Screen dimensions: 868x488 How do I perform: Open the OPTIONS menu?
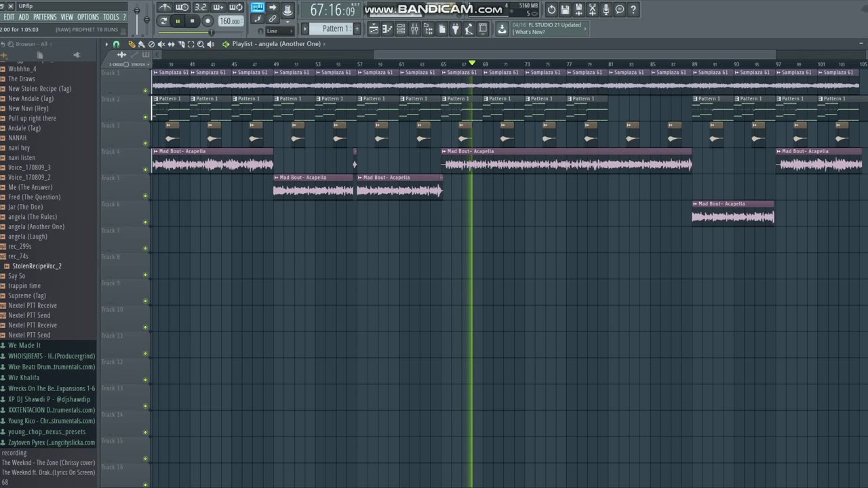point(88,17)
